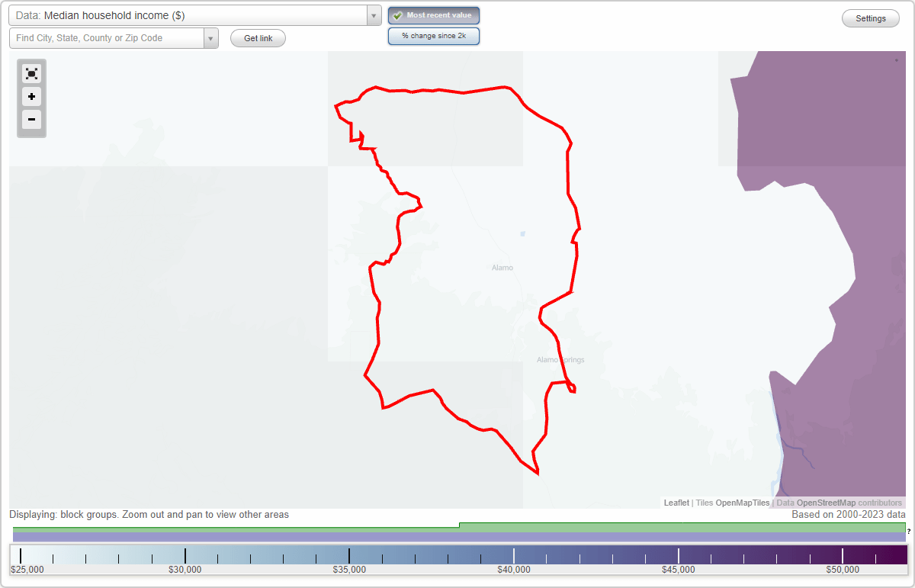This screenshot has width=915, height=588.
Task: Zoom in using the plus icon
Action: click(x=31, y=97)
